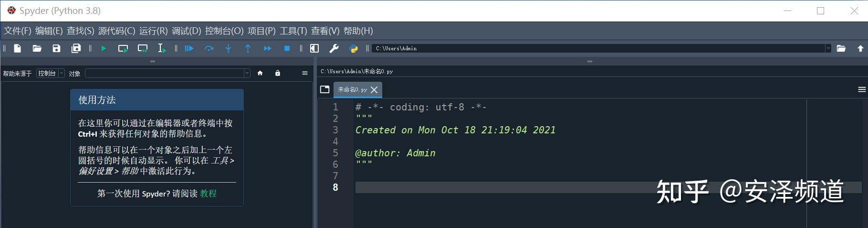
Task: Click the New file icon
Action: 18,48
